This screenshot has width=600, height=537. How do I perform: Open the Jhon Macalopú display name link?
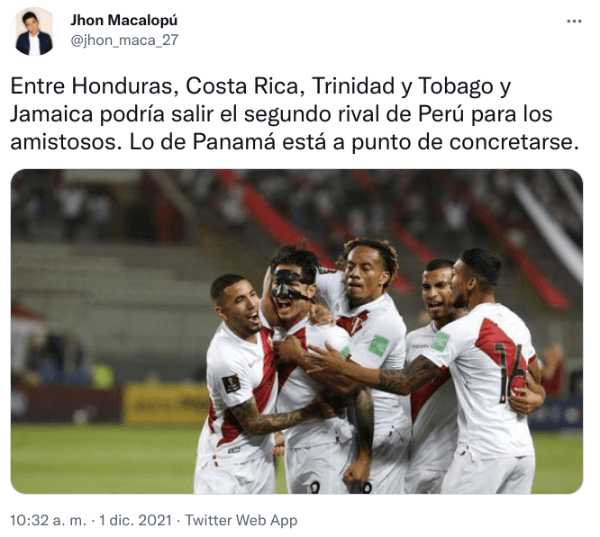[x=124, y=20]
